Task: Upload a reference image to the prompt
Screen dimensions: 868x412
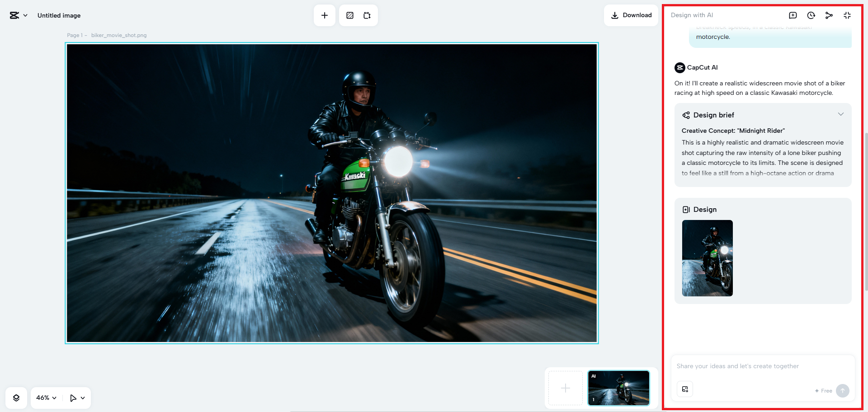Action: pyautogui.click(x=685, y=389)
